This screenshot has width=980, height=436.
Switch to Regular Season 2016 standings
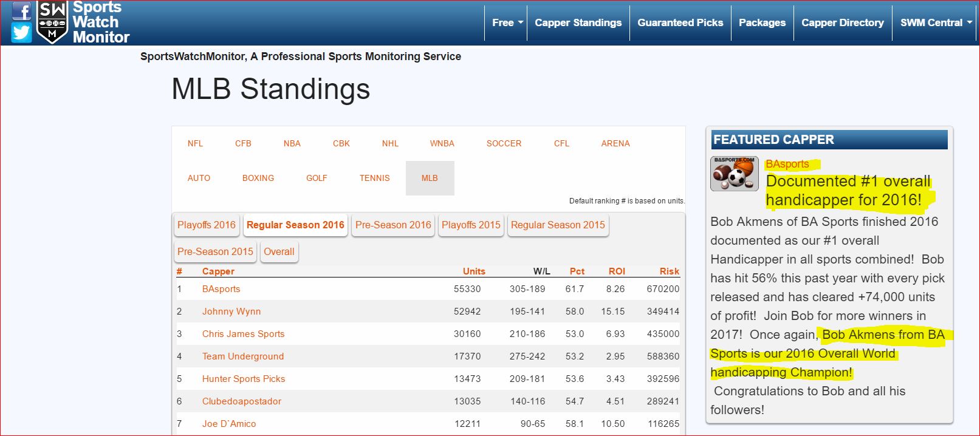point(295,225)
